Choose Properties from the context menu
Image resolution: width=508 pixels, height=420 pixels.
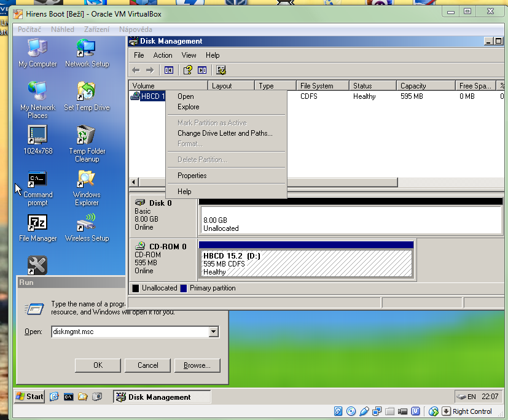[x=226, y=176]
